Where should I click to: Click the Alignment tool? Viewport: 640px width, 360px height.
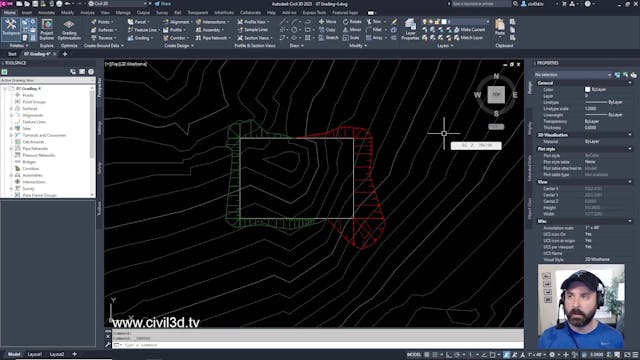[x=178, y=22]
